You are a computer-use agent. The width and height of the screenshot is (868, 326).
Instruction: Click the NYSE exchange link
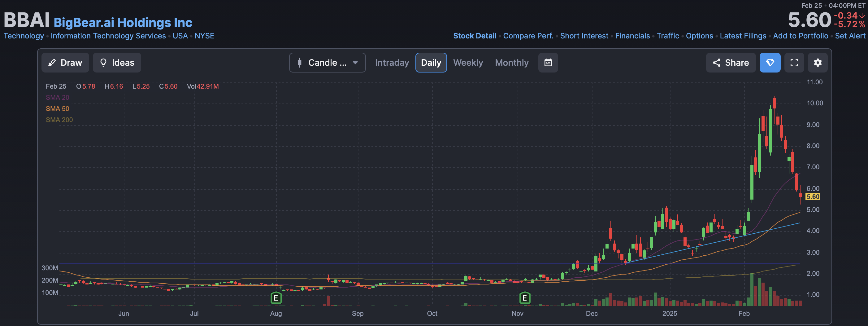[204, 36]
